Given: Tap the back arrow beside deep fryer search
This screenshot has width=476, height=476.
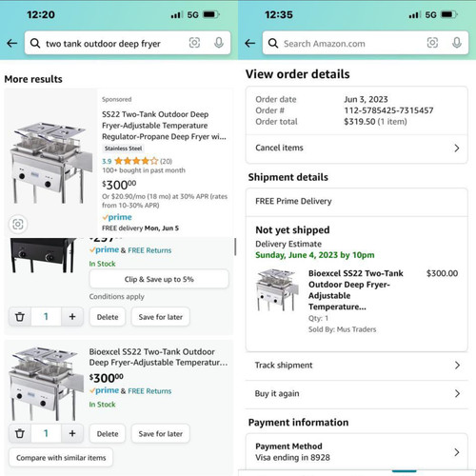Looking at the screenshot, I should 12,43.
